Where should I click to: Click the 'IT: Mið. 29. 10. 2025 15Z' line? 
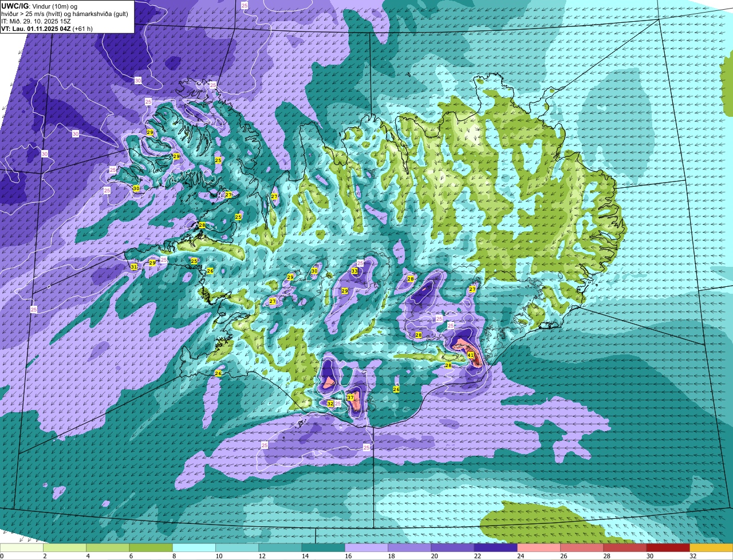tap(36, 21)
